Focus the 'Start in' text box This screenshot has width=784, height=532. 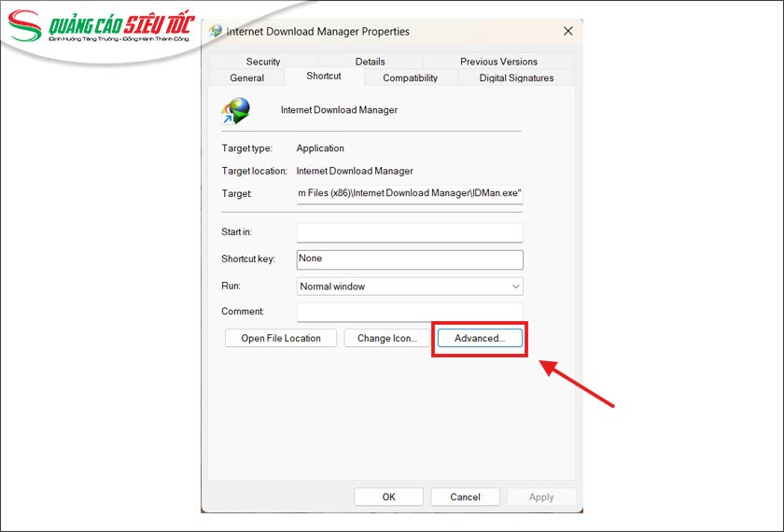coord(409,232)
